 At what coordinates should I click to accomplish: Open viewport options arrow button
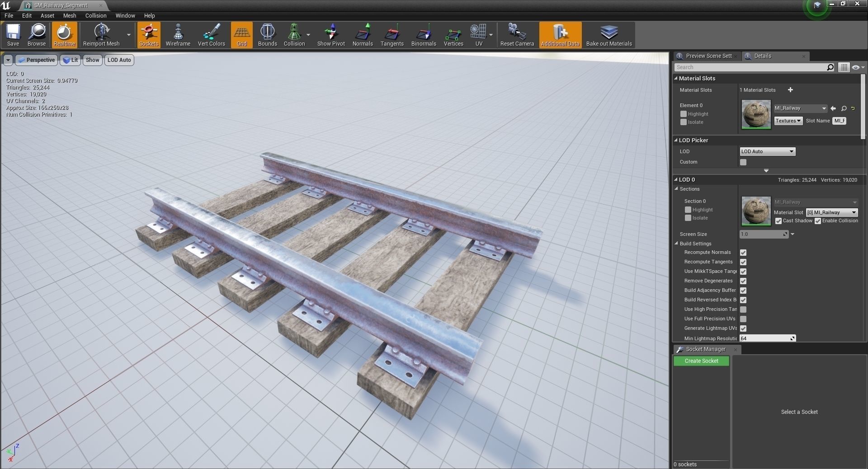tap(8, 60)
